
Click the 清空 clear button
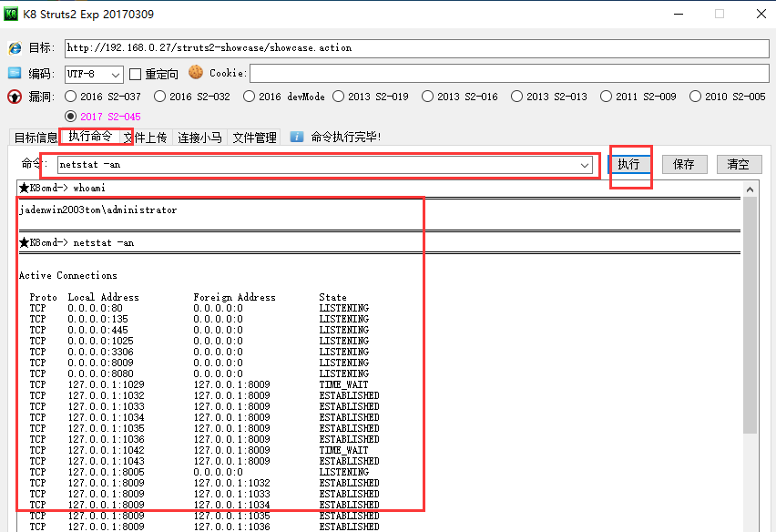click(x=739, y=164)
